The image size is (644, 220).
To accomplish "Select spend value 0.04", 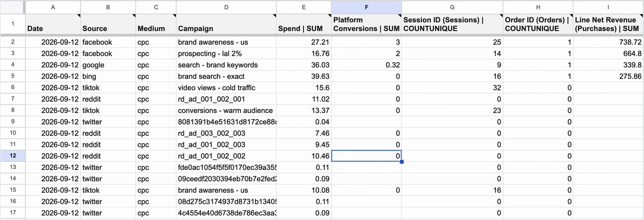I will tap(304, 122).
